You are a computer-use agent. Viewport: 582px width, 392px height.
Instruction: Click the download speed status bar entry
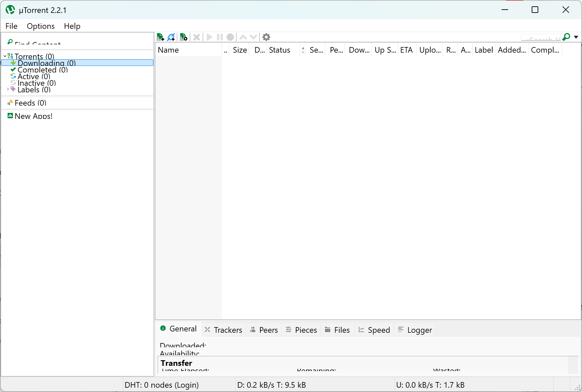click(x=272, y=385)
